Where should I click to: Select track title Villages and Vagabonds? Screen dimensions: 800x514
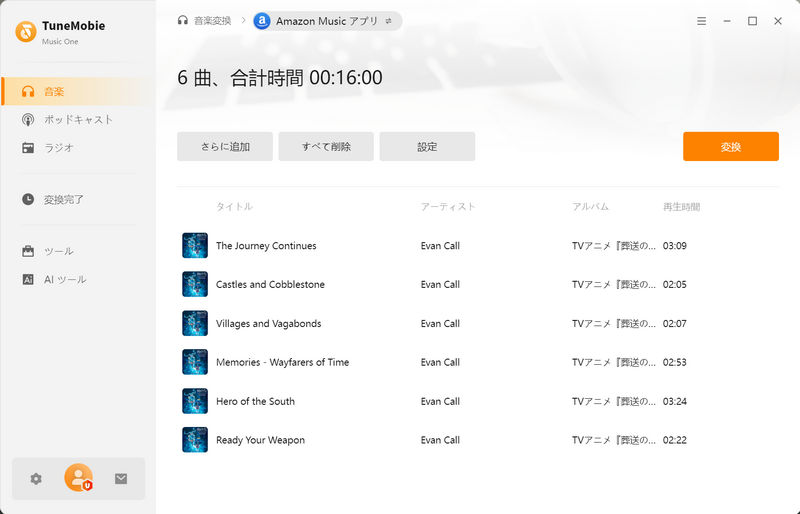[269, 324]
